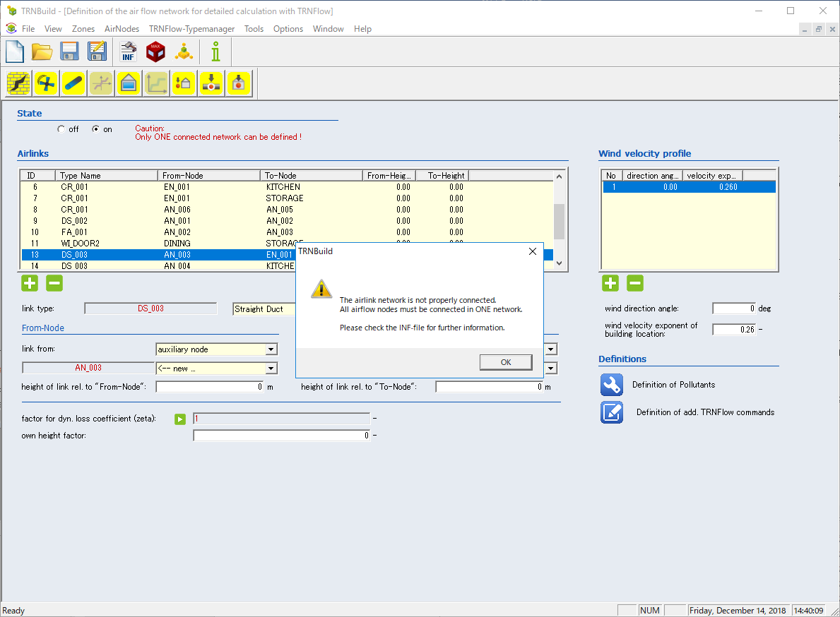840x617 pixels.
Task: Confirm the warning dialog with OK
Action: tap(506, 362)
